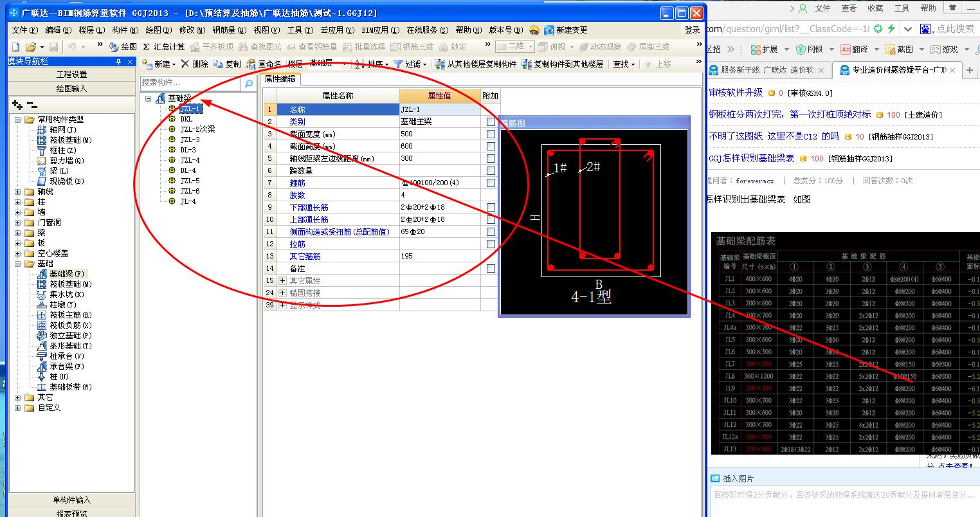Click the 新建 new file icon in toolbar
This screenshot has width=980, height=517.
pyautogui.click(x=16, y=47)
